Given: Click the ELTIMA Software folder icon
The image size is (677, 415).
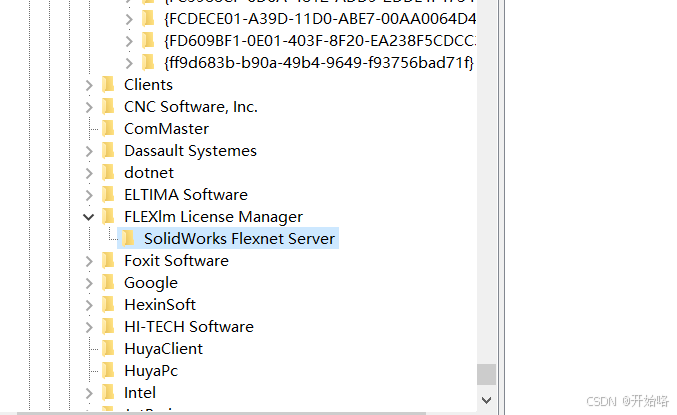Looking at the screenshot, I should pos(108,195).
